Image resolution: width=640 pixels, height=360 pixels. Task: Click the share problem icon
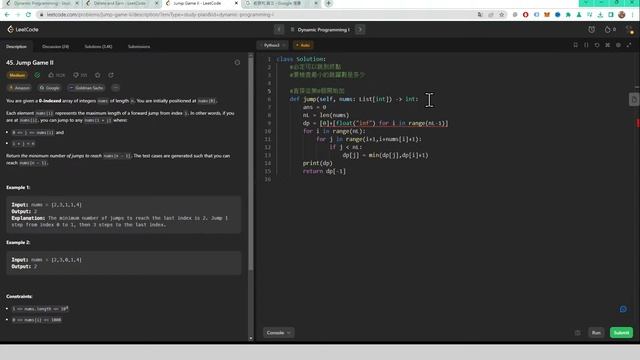pyautogui.click(x=111, y=75)
